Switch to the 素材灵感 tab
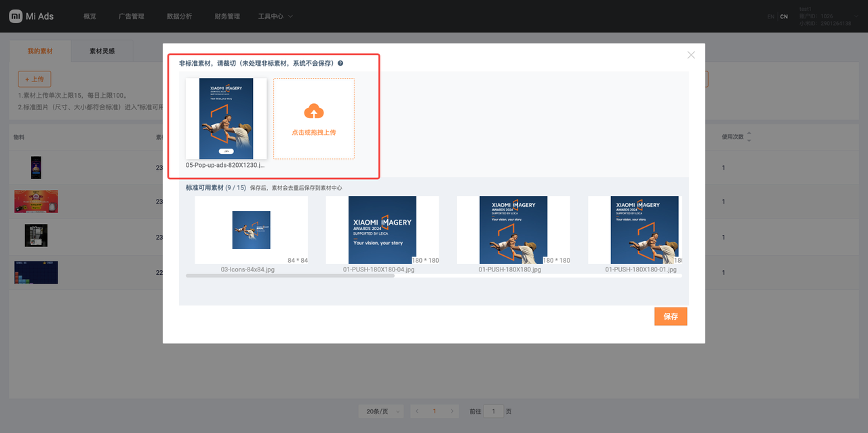 (102, 51)
